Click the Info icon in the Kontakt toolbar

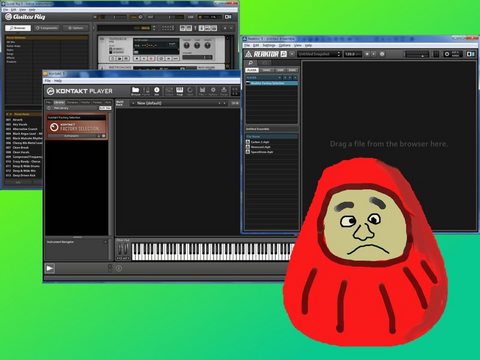pos(157,90)
